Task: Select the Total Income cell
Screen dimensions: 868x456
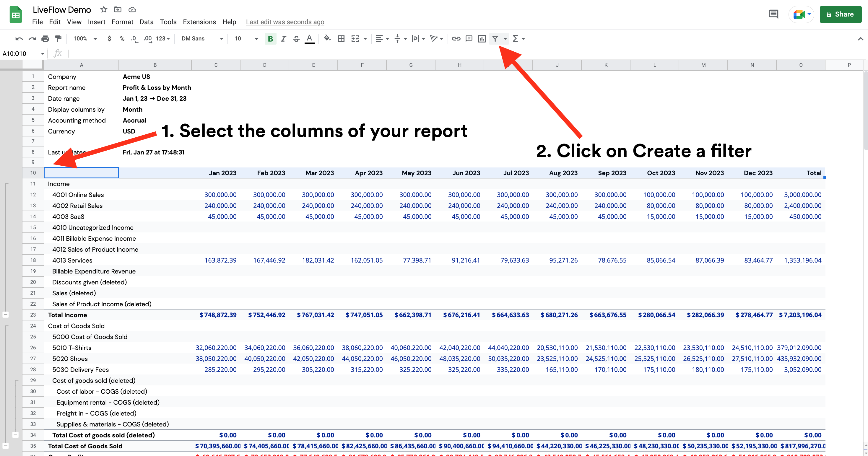Action: 81,315
